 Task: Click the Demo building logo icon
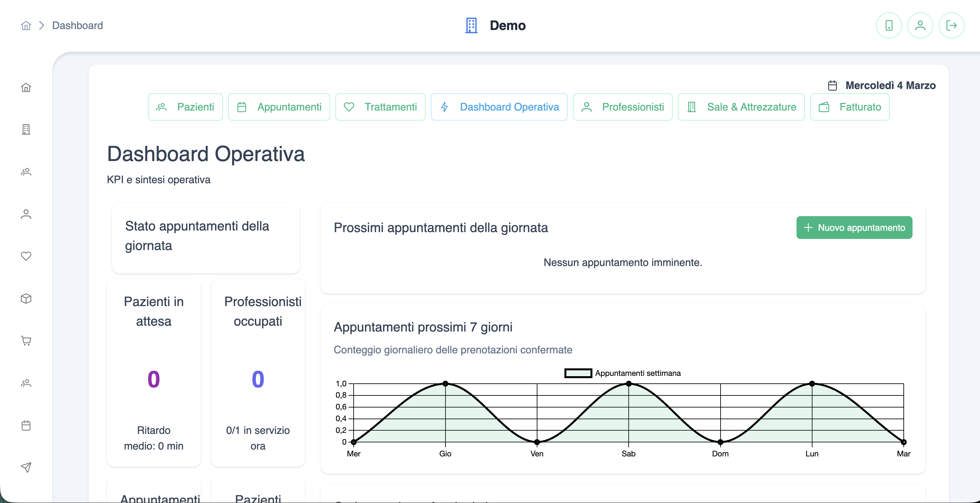(471, 25)
